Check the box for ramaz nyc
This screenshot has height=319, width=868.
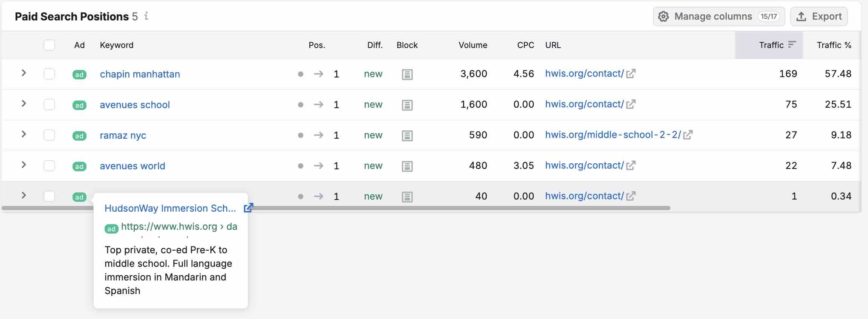pos(49,135)
